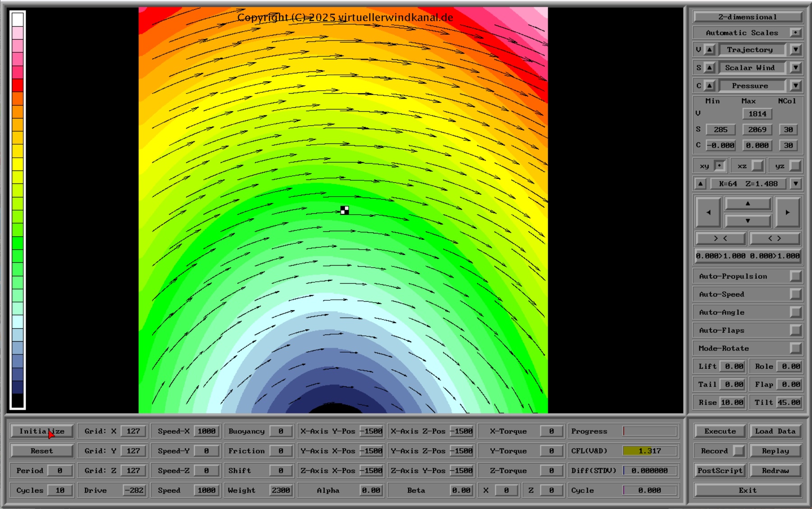Click the Load Data button
The width and height of the screenshot is (812, 509).
[x=775, y=431]
